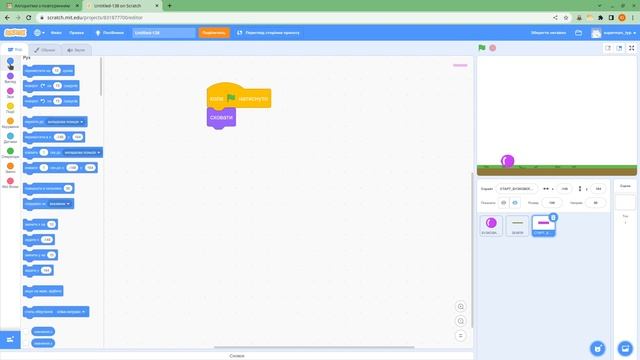640x360 pixels.
Task: Click the sprite direction field
Action: [595, 203]
